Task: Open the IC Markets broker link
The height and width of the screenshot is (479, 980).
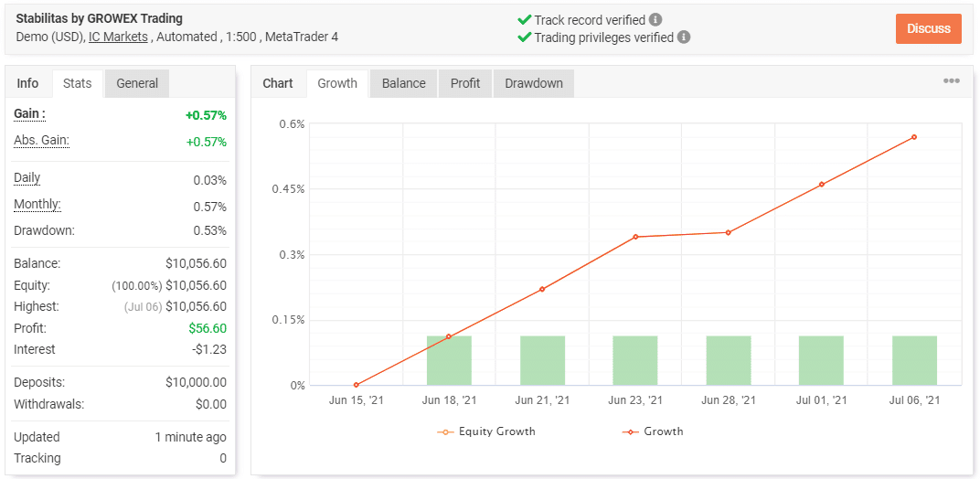Action: (118, 37)
